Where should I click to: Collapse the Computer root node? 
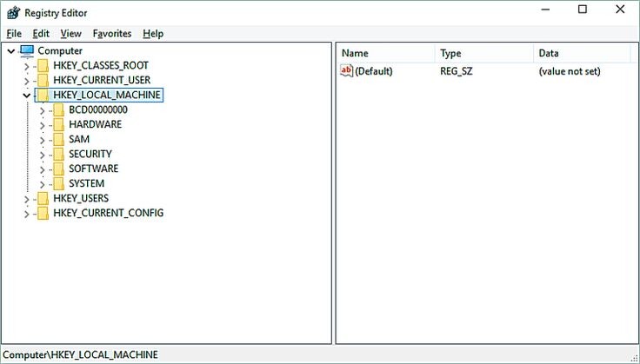click(x=11, y=51)
